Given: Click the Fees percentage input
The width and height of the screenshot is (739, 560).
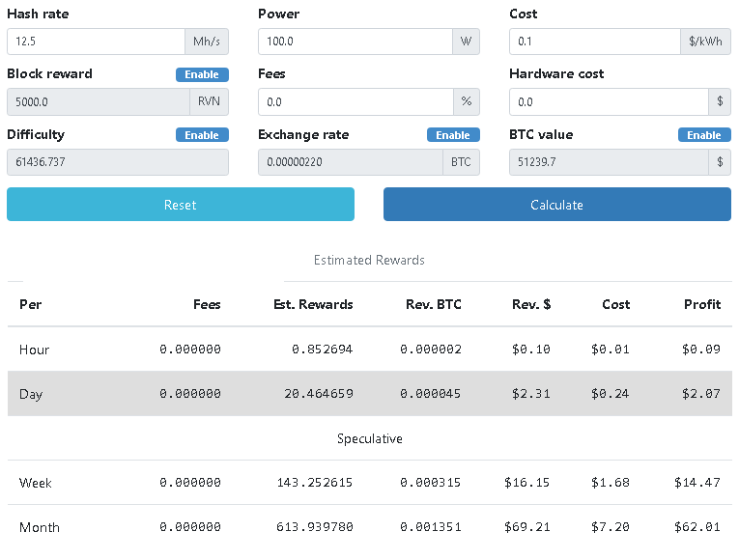Looking at the screenshot, I should [x=355, y=101].
